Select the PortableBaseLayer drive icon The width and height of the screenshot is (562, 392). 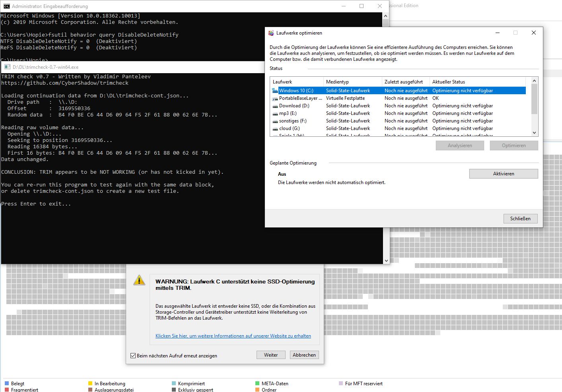pos(275,98)
